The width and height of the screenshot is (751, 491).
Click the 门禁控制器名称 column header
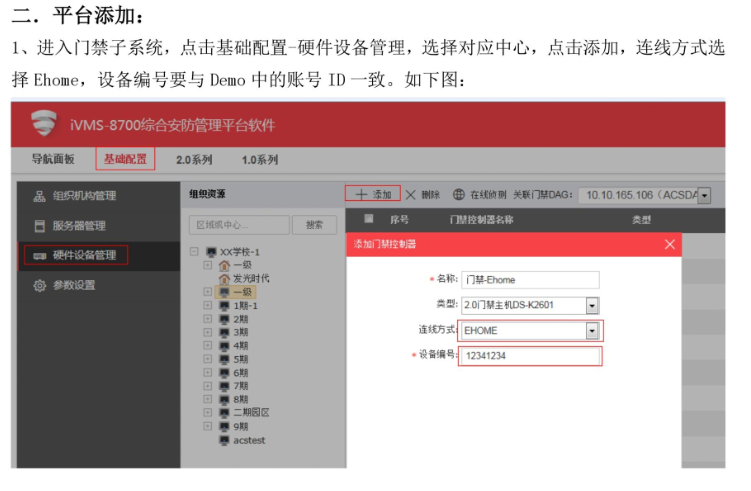click(x=481, y=220)
